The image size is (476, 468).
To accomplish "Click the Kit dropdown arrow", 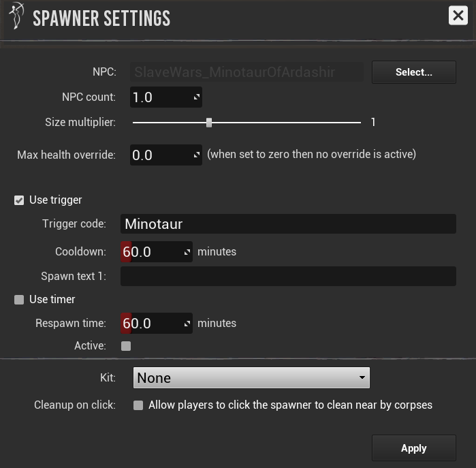I will tap(362, 377).
